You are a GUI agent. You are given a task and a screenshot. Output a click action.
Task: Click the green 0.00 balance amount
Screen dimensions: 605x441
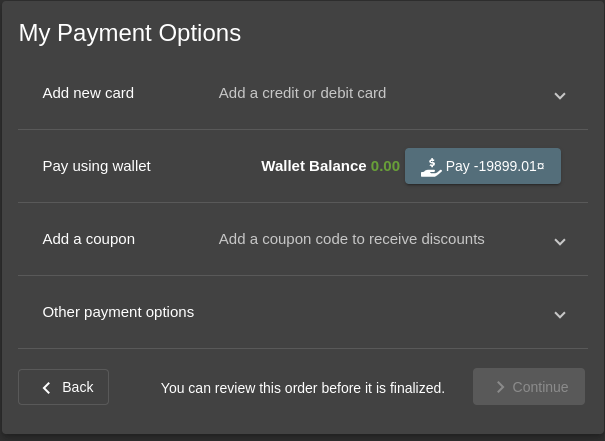click(x=385, y=166)
